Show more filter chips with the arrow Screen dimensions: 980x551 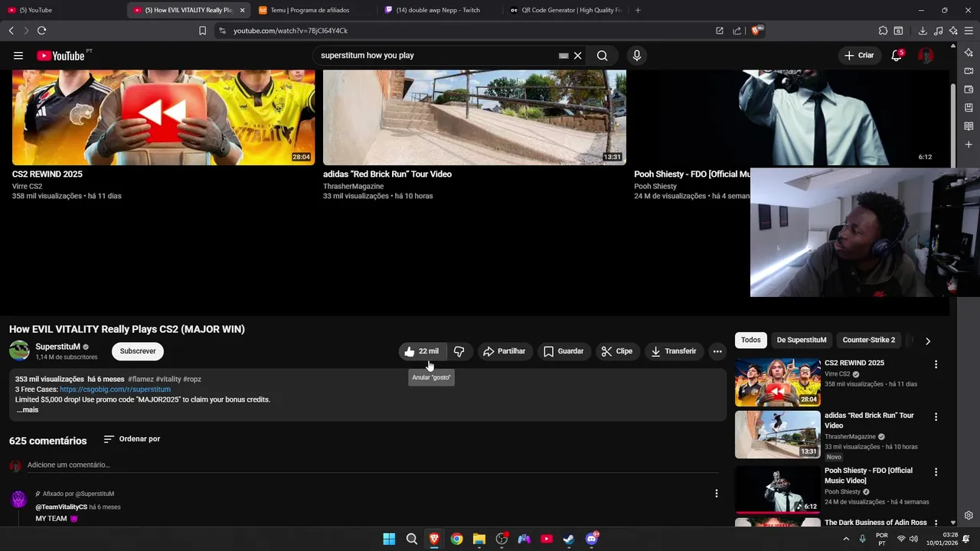[928, 341]
